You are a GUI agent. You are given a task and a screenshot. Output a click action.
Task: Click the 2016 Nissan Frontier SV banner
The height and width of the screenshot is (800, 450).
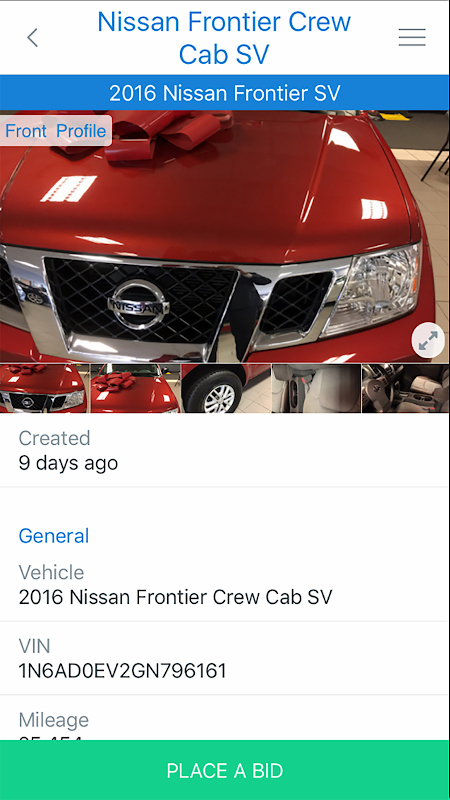coord(225,93)
